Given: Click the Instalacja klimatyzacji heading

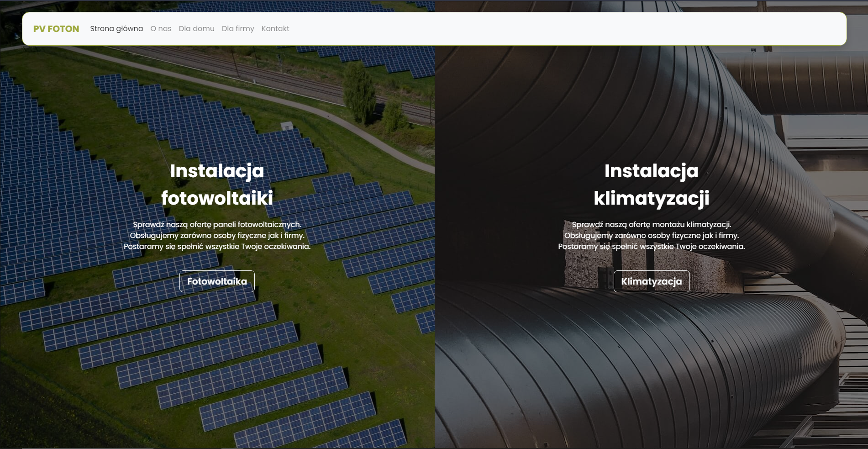Looking at the screenshot, I should [x=652, y=185].
